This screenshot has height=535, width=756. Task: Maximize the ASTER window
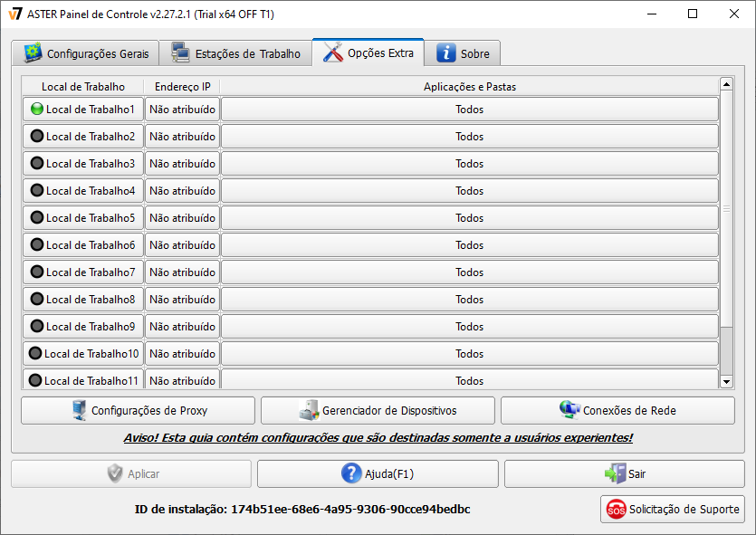(693, 14)
